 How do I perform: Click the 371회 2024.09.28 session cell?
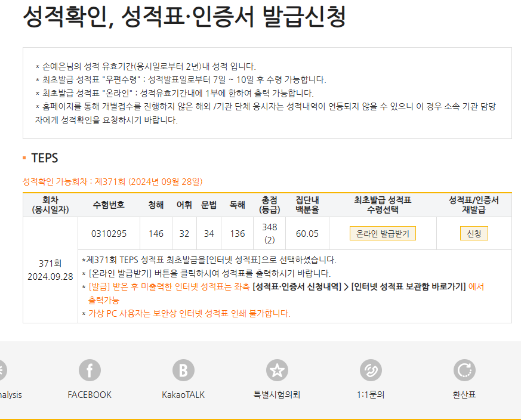[50, 270]
